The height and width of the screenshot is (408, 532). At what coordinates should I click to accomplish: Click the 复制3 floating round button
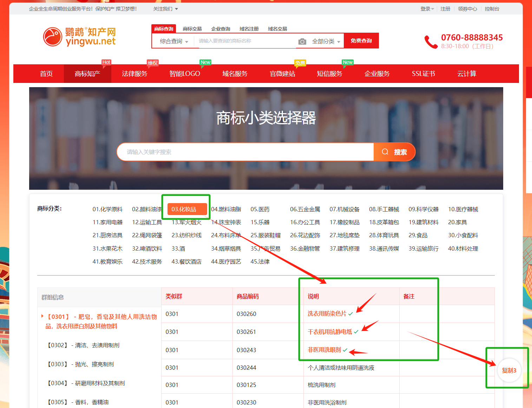[x=509, y=370]
